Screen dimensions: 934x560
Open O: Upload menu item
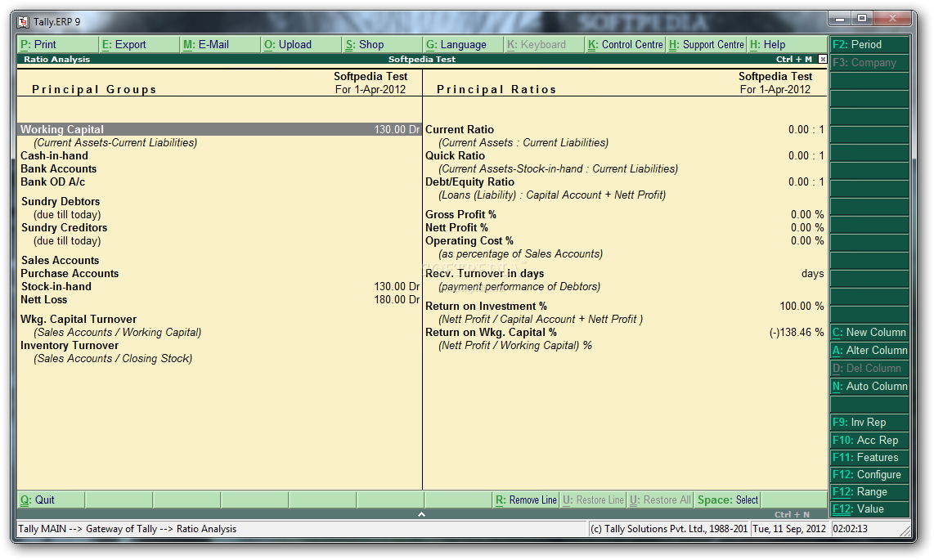pyautogui.click(x=302, y=45)
